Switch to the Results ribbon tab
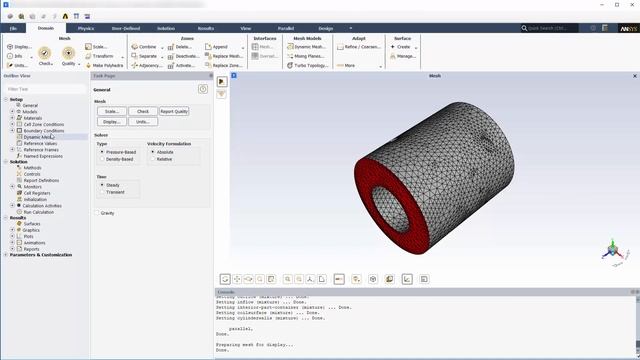This screenshot has width=640, height=360. 206,28
